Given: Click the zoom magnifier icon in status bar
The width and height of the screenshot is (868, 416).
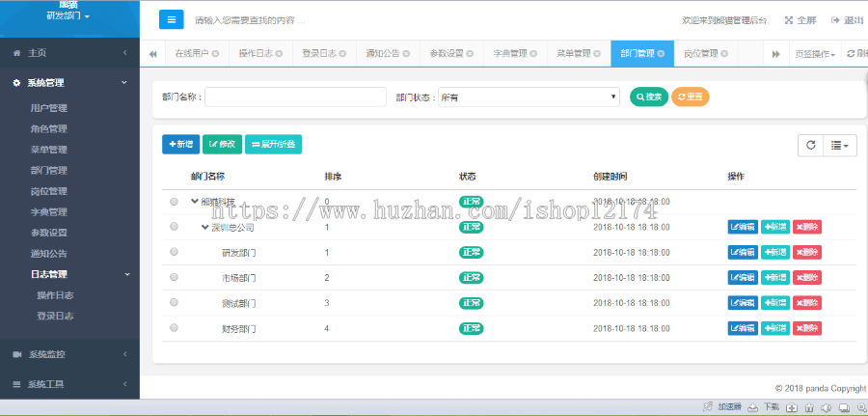Looking at the screenshot, I should click(x=861, y=407).
